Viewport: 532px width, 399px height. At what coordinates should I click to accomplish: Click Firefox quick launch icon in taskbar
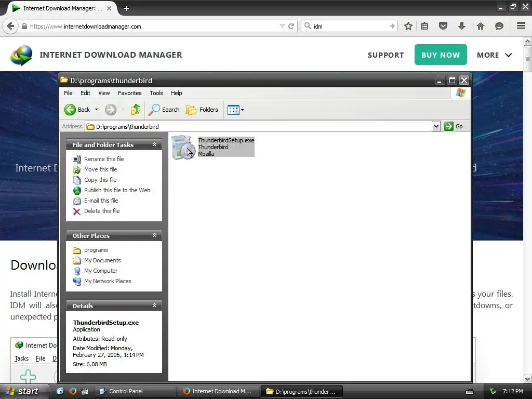73,391
